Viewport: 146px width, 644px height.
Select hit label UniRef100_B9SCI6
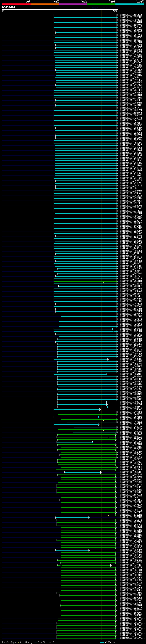pos(131,349)
